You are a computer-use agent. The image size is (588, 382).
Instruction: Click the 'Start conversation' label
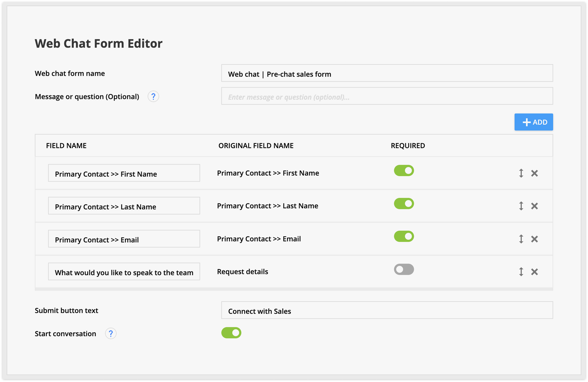(x=65, y=334)
